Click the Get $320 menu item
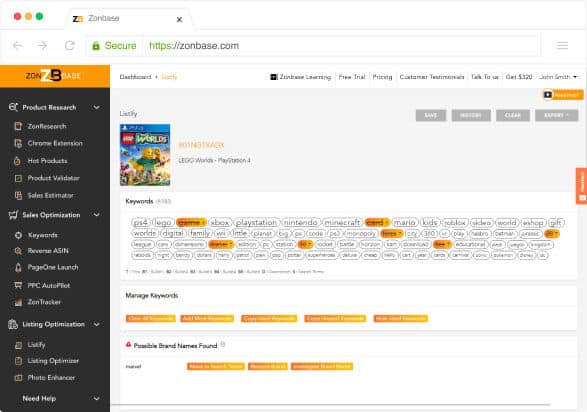This screenshot has width=587, height=412. [x=518, y=77]
